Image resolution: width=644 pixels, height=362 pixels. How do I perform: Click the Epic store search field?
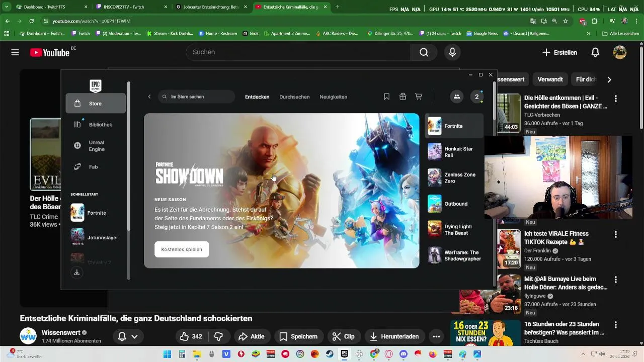point(196,97)
